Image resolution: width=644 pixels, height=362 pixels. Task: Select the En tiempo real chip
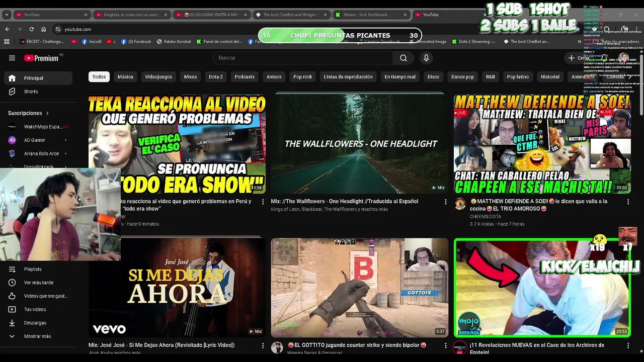tap(400, 77)
